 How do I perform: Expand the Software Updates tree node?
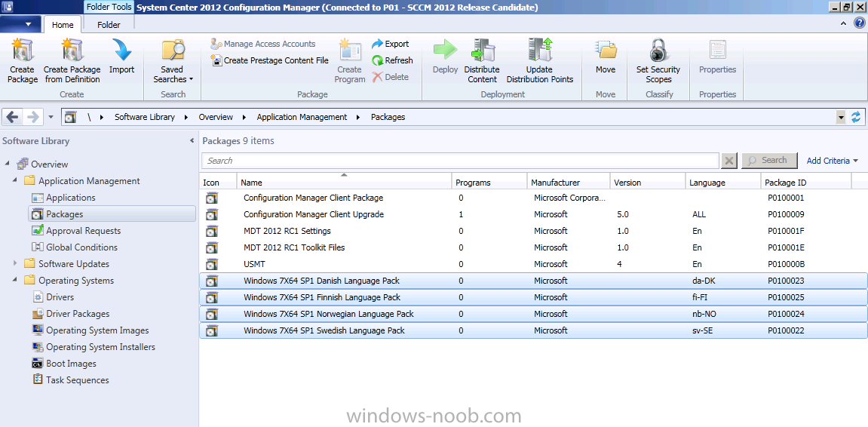coord(15,263)
